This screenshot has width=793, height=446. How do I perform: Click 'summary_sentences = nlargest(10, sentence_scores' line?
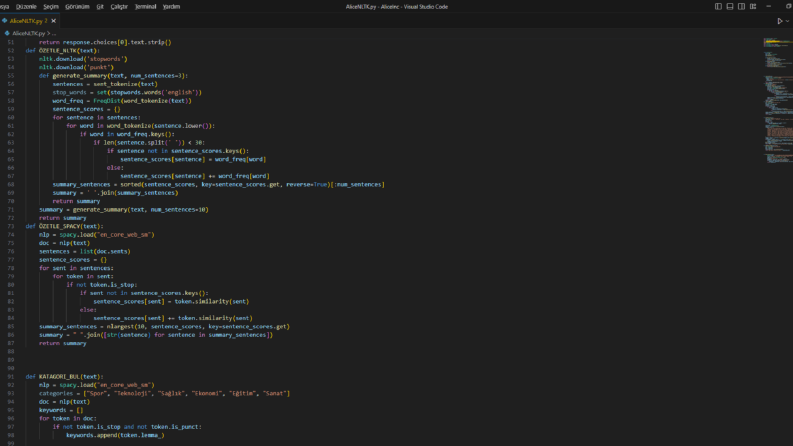[x=164, y=327]
